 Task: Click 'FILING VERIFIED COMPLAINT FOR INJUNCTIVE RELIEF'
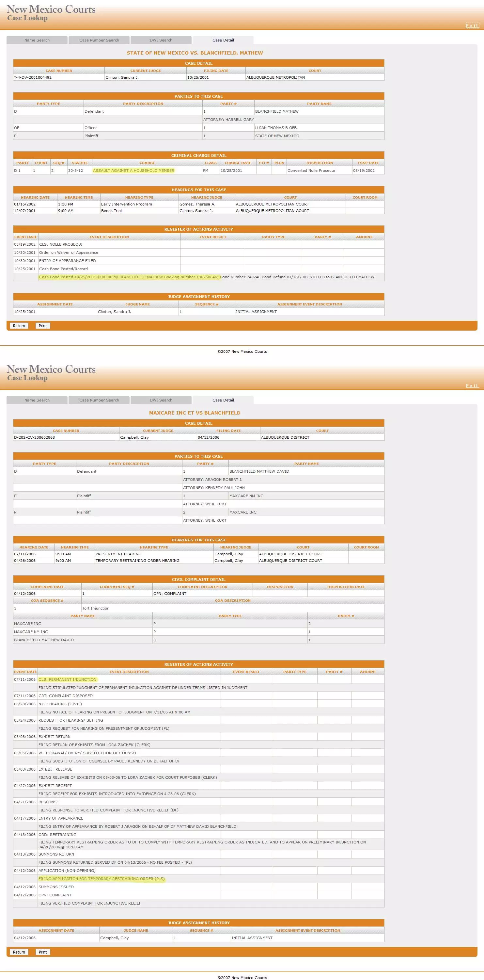point(90,903)
